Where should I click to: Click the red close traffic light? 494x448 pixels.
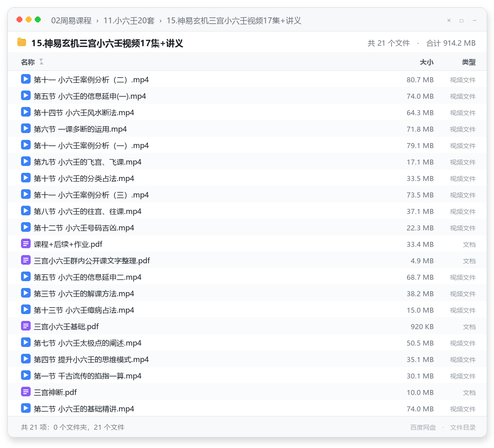click(x=20, y=20)
